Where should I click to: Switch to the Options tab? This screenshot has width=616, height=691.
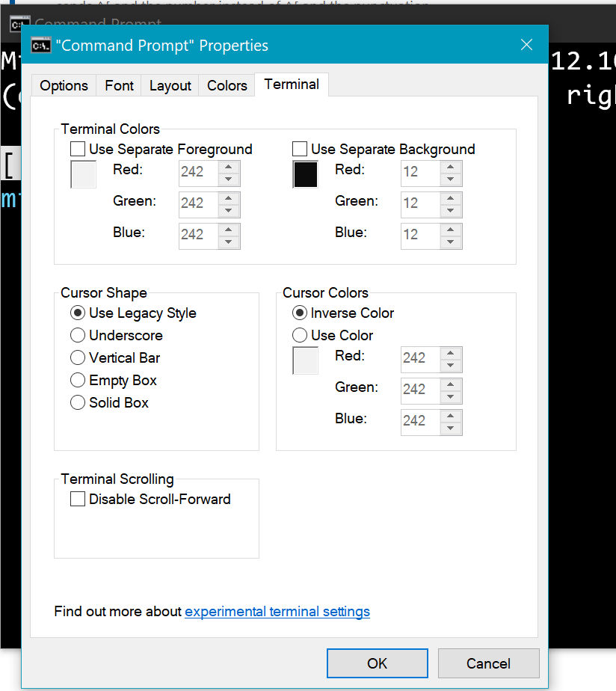(x=64, y=85)
